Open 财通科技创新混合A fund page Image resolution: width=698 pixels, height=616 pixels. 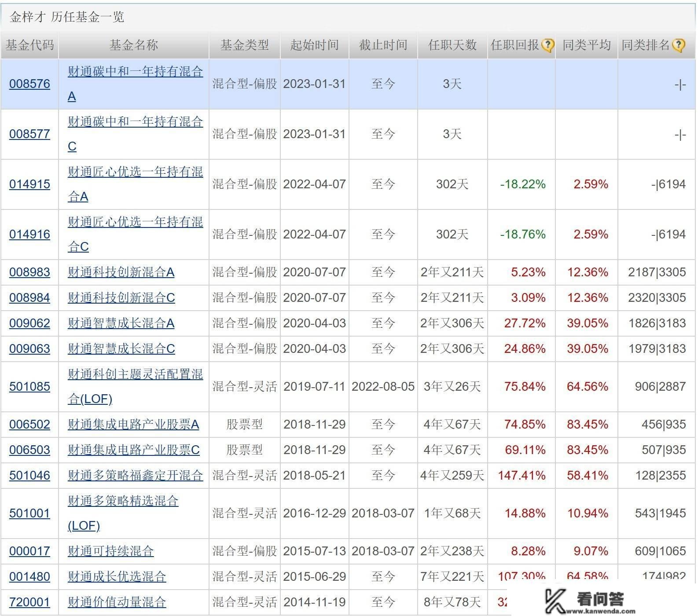tap(121, 272)
